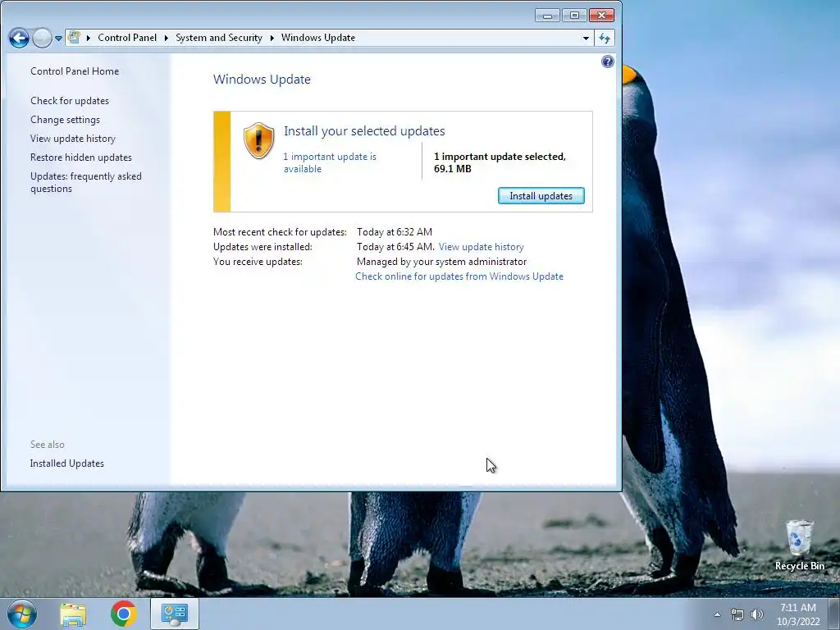The image size is (840, 630).
Task: Expand the arrow before Control Panel breadcrumb
Action: pos(89,38)
